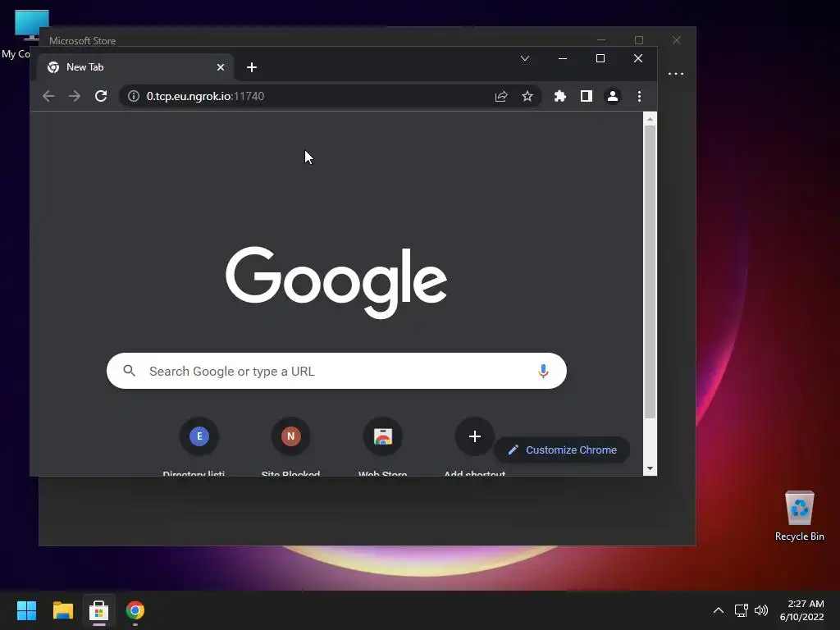
Task: Click the Google logo
Action: 336,282
